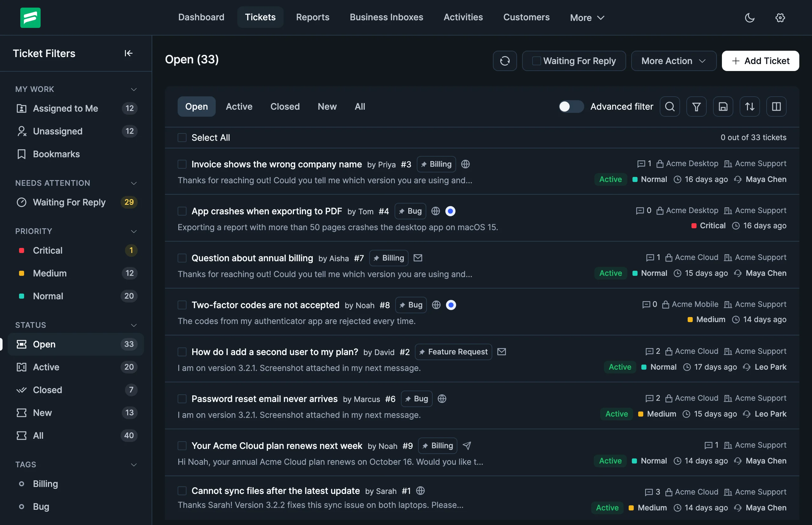Filter by the Billing tag in sidebar
812x525 pixels.
pyautogui.click(x=76, y=484)
